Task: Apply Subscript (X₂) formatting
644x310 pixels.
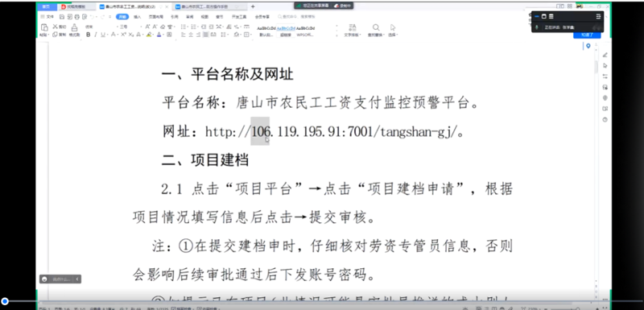Action: tap(131, 35)
